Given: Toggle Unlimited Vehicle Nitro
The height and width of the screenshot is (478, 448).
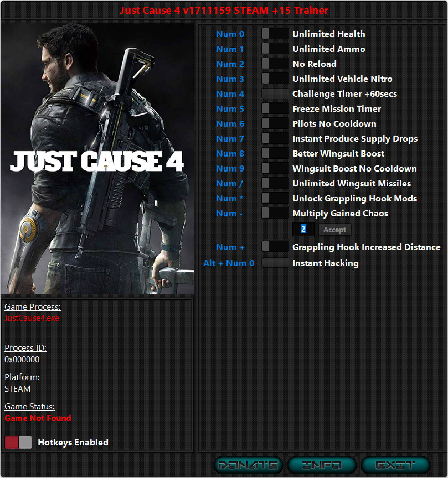Looking at the screenshot, I should pos(275,79).
